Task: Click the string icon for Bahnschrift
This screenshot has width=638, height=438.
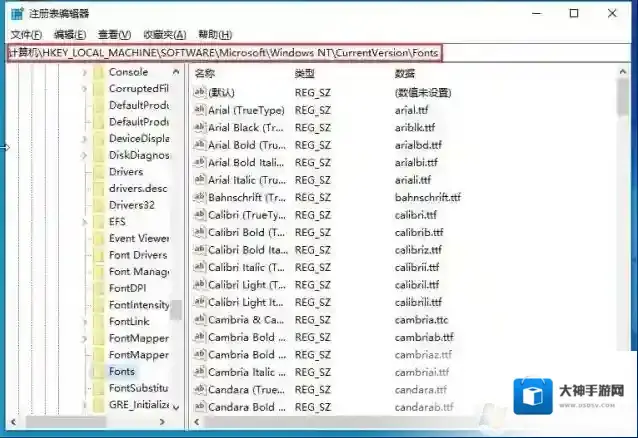Action: tap(199, 197)
